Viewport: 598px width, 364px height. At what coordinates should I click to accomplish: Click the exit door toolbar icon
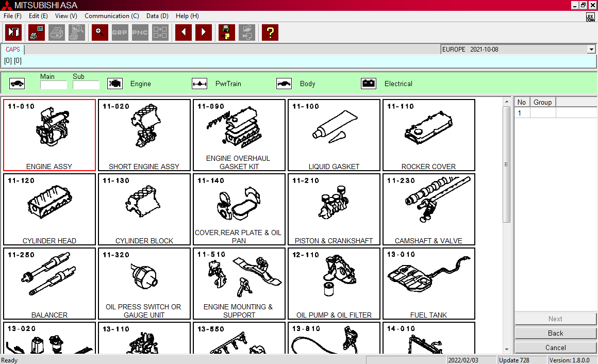click(13, 32)
